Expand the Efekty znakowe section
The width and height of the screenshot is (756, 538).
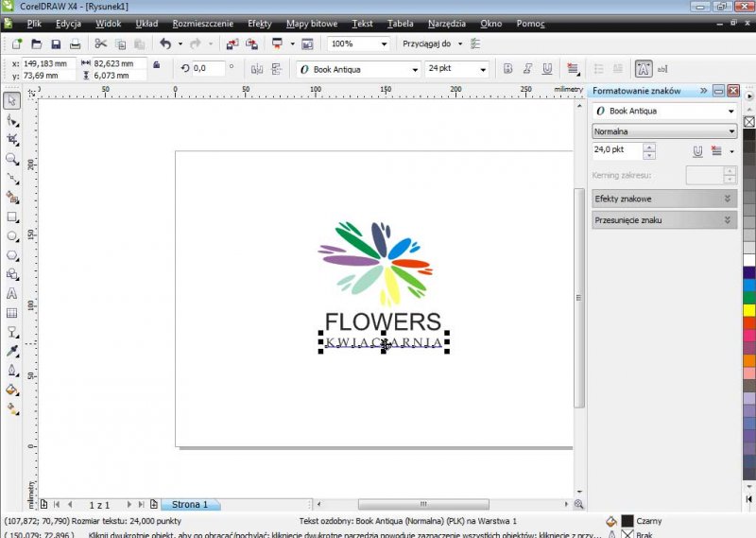[x=663, y=199]
